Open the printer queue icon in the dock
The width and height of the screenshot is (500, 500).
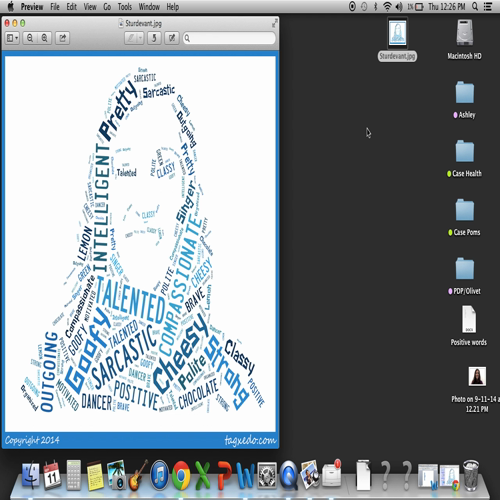[x=331, y=474]
